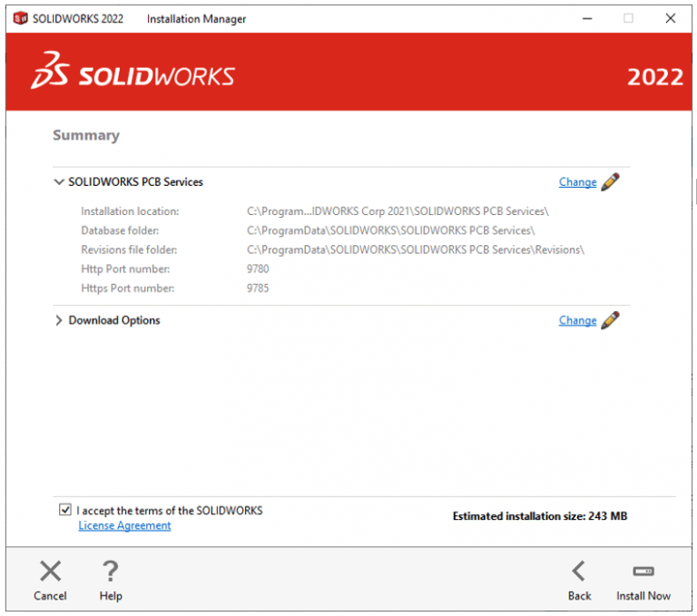Click the Http Port number label
Screen dimensions: 697x616
click(x=125, y=269)
